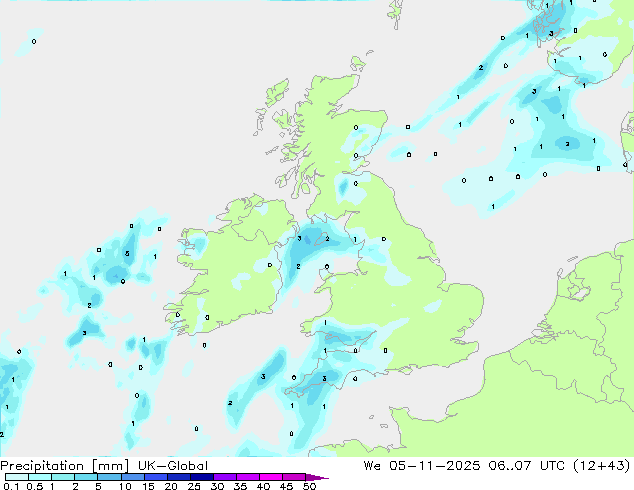Screen dimensions: 634x490
Task: Select the 45–50 mm legend swatch
Action: point(294,477)
